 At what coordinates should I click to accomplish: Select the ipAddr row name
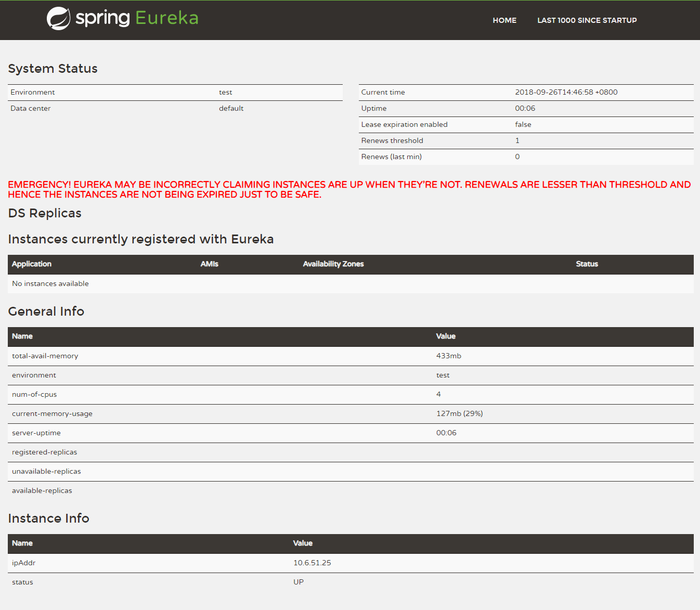(23, 563)
